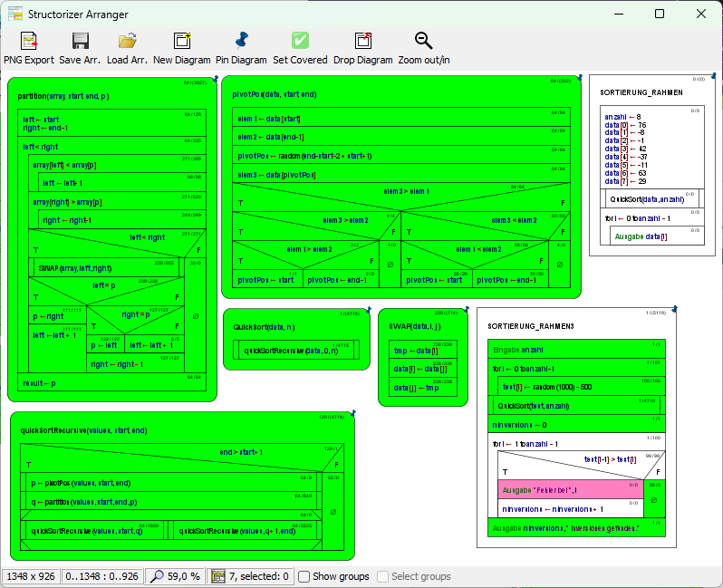Click the pin on the SORTIERUNG_RAHMEN diagram

(714, 76)
